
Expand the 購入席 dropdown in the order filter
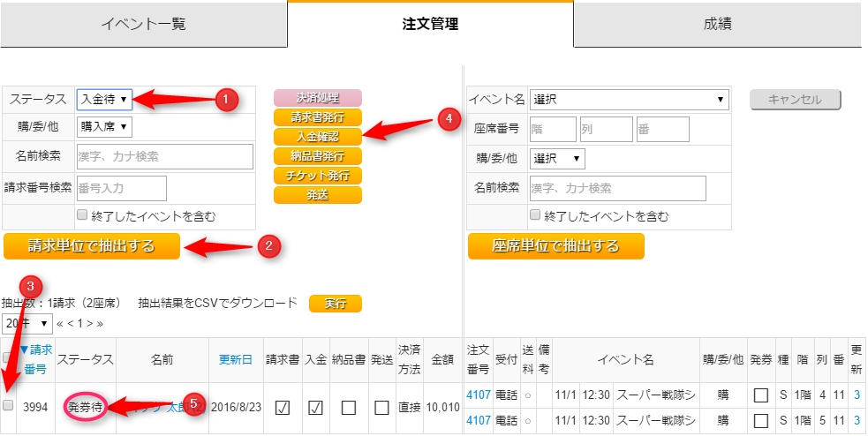104,127
